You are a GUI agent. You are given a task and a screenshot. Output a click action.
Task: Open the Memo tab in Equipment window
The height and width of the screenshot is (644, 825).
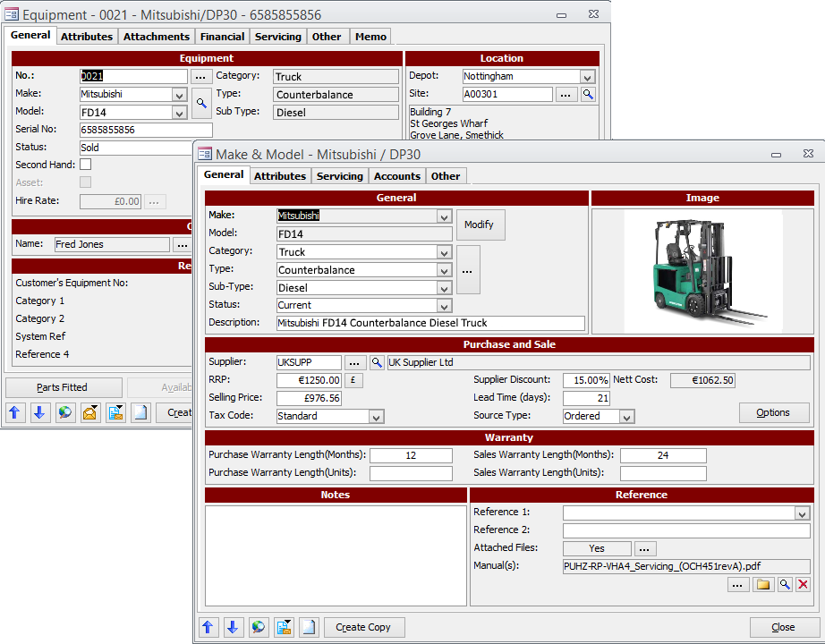click(370, 37)
